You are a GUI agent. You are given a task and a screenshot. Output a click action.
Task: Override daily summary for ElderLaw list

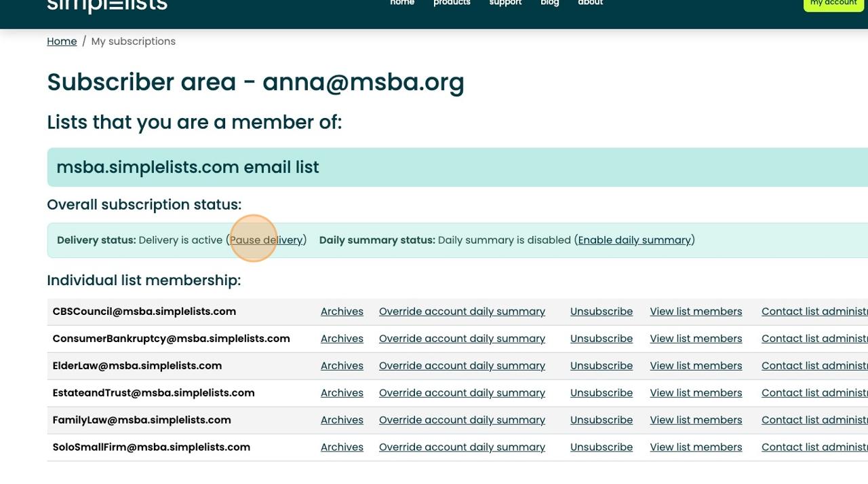click(x=462, y=366)
